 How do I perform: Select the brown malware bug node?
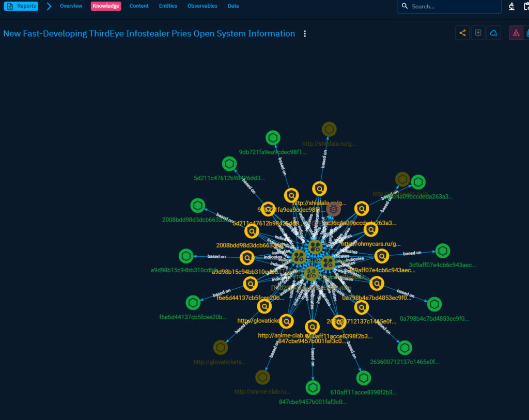333,210
